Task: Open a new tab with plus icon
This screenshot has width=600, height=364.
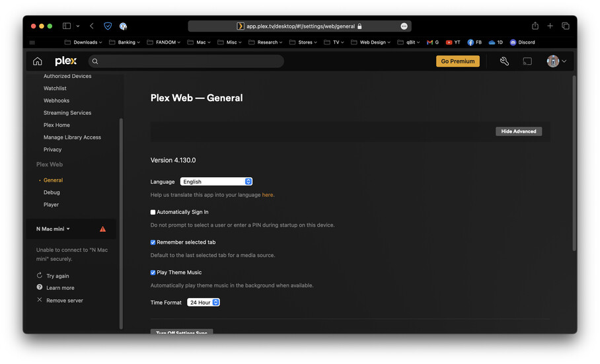Action: (550, 26)
